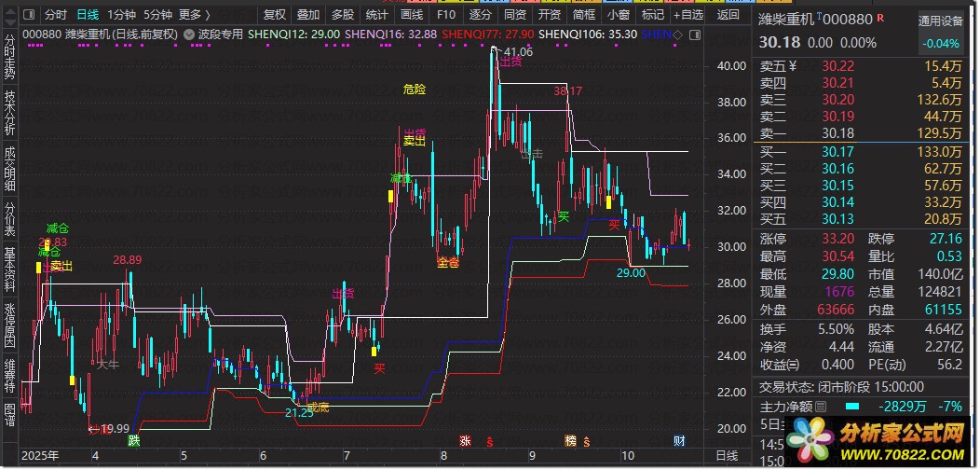The image size is (980, 470).
Task: Click the 卖一 price 30.18
Action: 838,133
